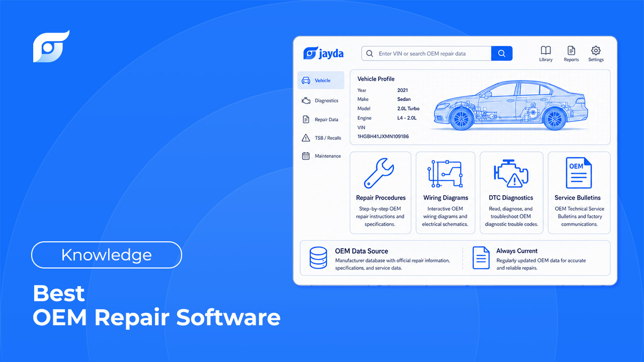The image size is (644, 362).
Task: Select the Diagnostics sidebar item
Action: tap(321, 101)
